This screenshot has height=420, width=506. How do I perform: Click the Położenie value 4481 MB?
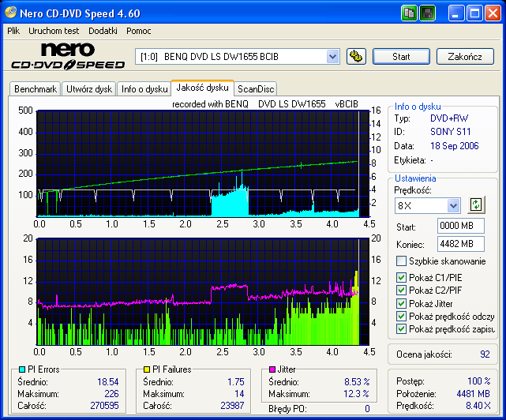pyautogui.click(x=473, y=394)
